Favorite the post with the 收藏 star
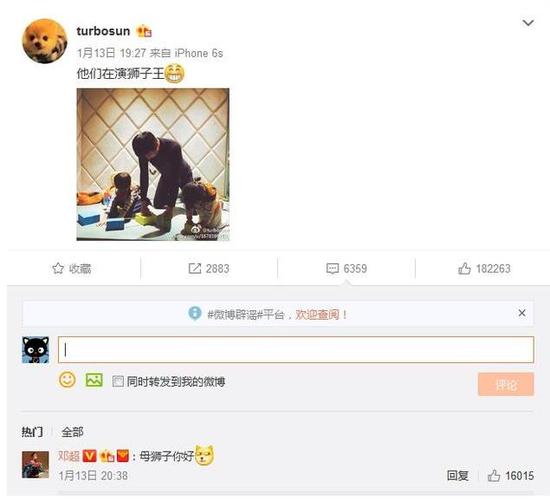550x500 pixels. click(72, 269)
